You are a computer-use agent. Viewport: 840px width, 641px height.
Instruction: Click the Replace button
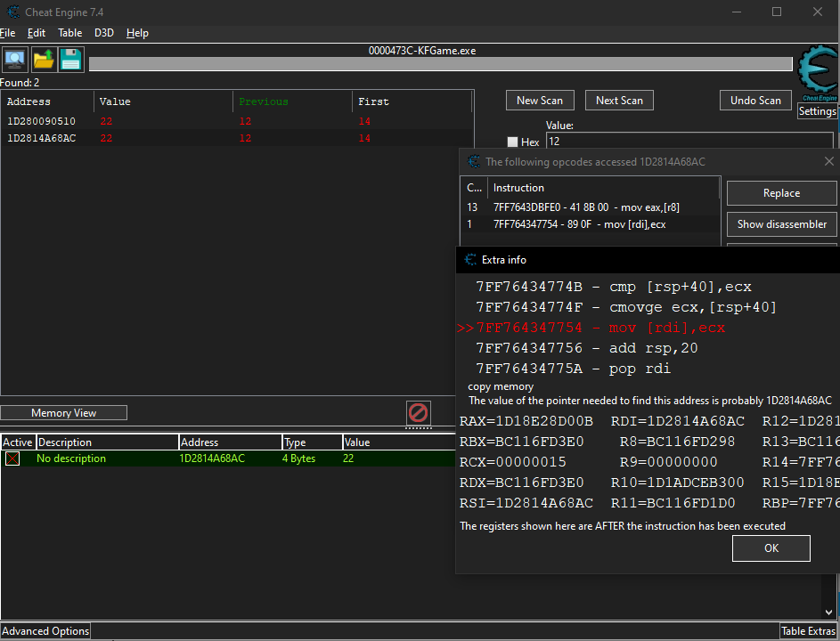[781, 193]
